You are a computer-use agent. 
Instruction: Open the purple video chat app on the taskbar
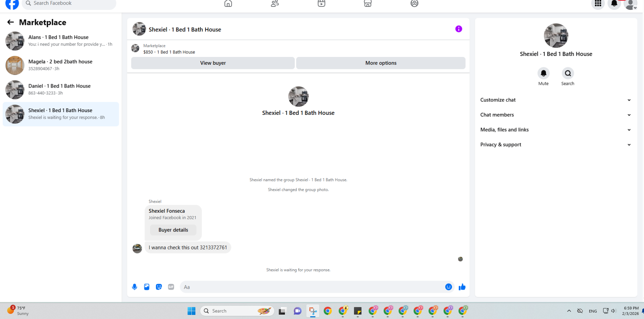[x=297, y=311]
